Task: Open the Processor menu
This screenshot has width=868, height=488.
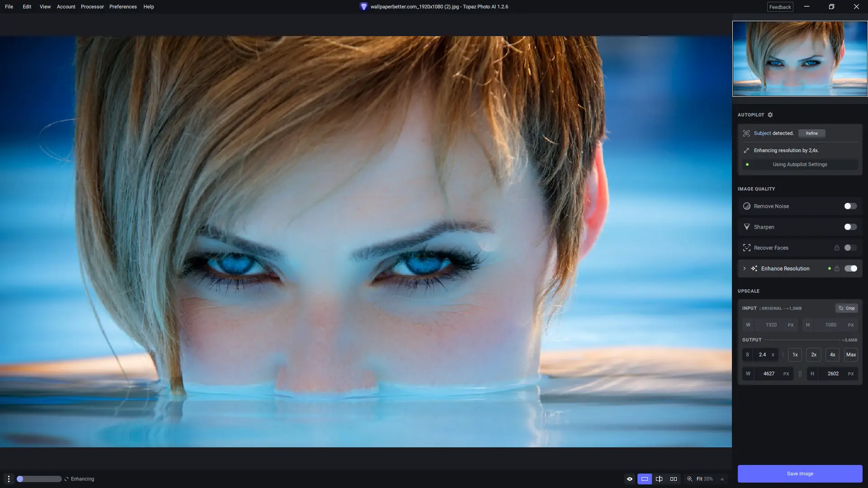Action: coord(92,7)
